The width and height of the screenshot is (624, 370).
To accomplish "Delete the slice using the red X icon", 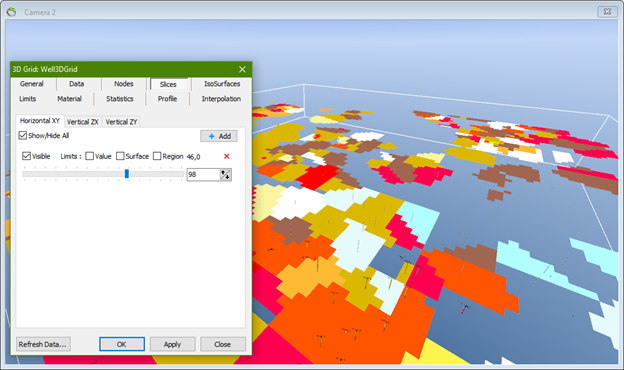I will [226, 156].
